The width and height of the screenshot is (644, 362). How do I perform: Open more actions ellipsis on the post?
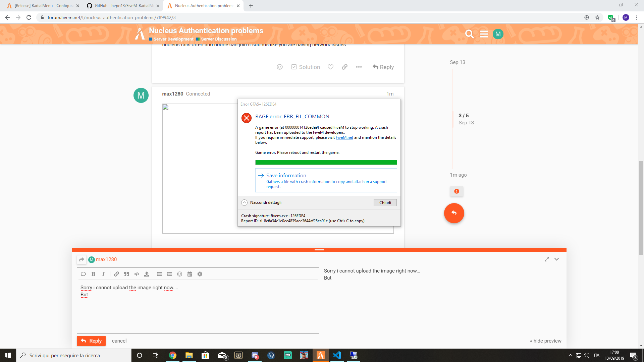[359, 67]
